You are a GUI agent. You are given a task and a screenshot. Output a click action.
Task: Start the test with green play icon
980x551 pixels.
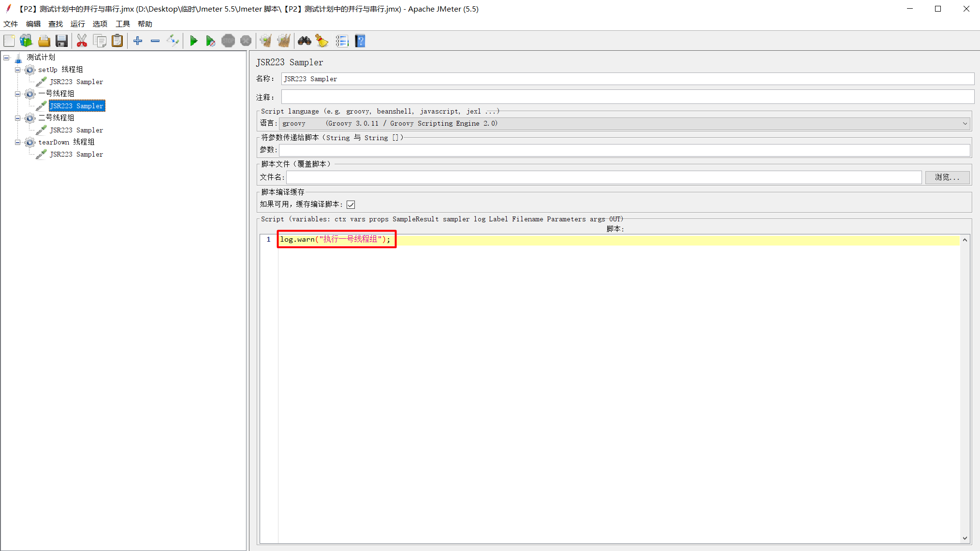pyautogui.click(x=193, y=41)
